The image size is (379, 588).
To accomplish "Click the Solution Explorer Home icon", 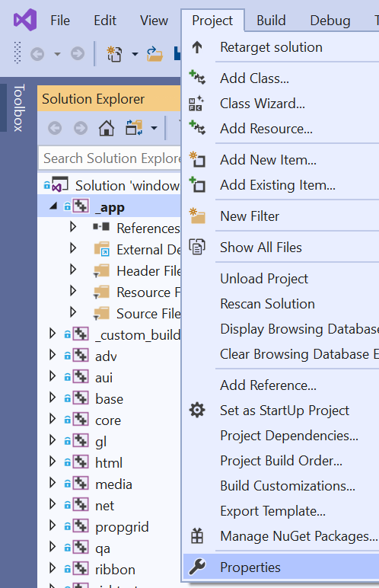I will point(107,128).
